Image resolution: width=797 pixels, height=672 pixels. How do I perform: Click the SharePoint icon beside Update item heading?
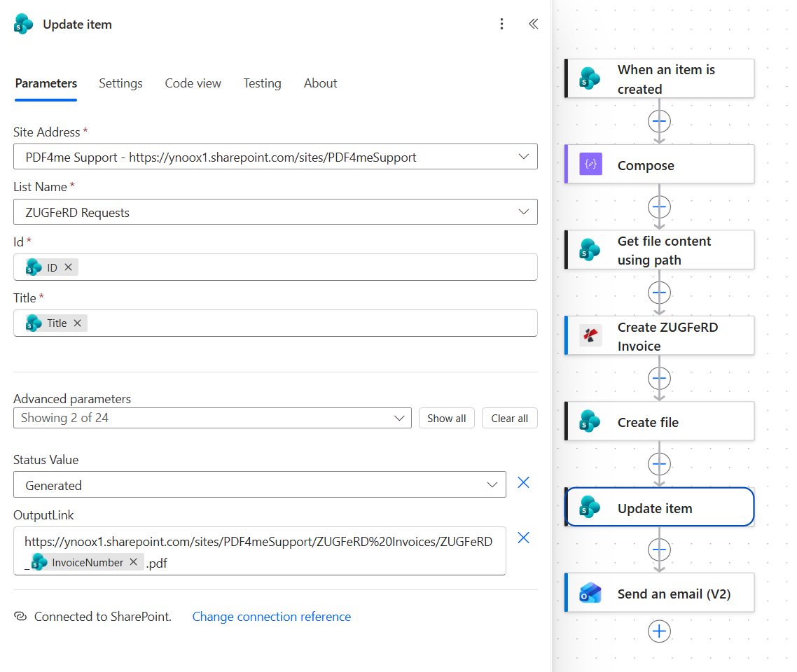[x=23, y=24]
